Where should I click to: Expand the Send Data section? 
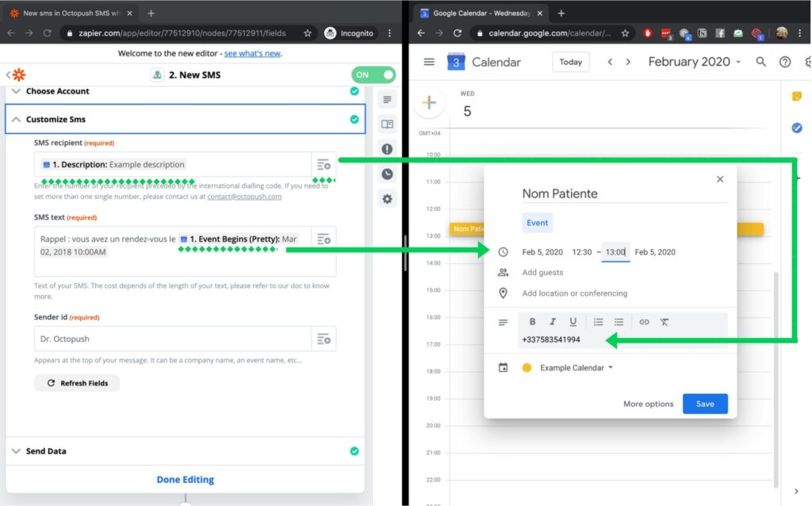click(x=185, y=451)
